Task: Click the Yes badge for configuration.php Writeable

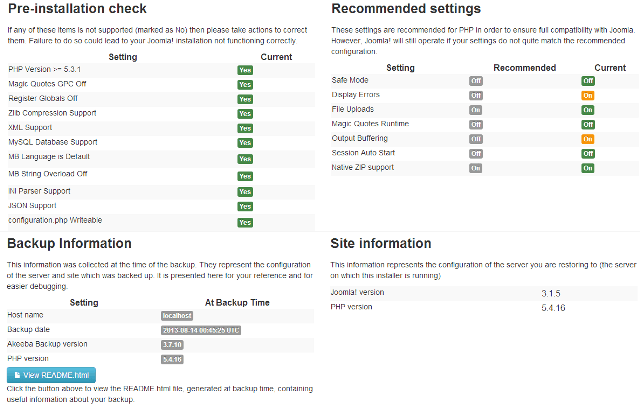Action: [245, 222]
